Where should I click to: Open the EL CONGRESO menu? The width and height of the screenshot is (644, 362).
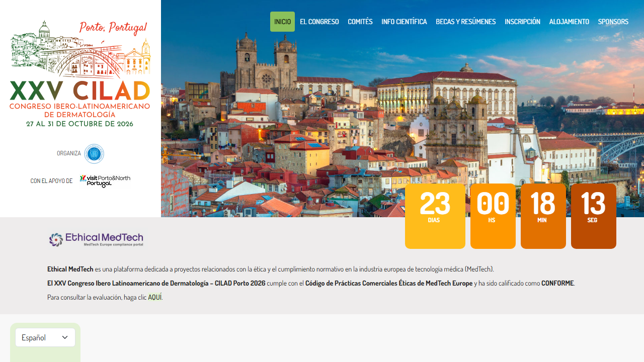click(x=319, y=22)
